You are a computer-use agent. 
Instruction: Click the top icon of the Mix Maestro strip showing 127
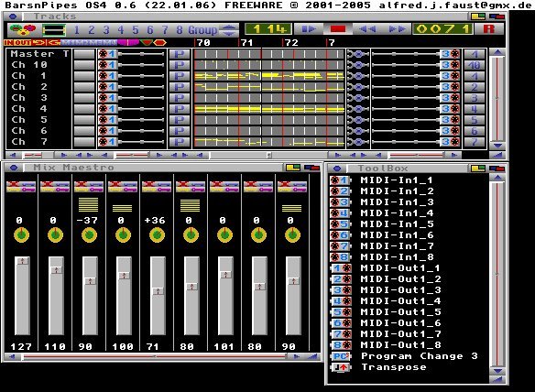(21, 186)
